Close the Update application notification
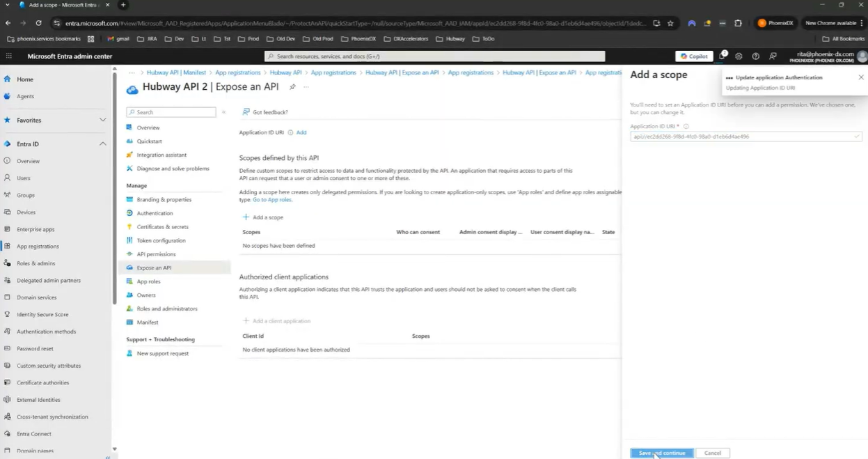 point(861,77)
